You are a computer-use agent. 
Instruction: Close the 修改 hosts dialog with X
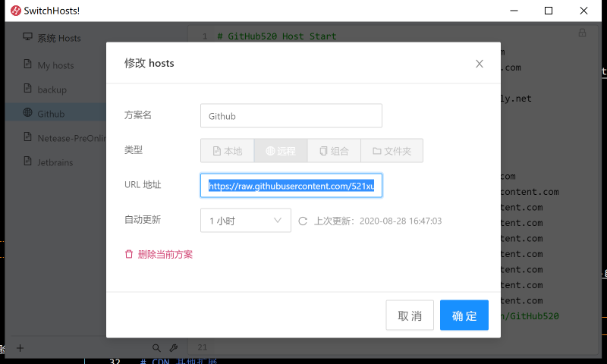[x=480, y=64]
